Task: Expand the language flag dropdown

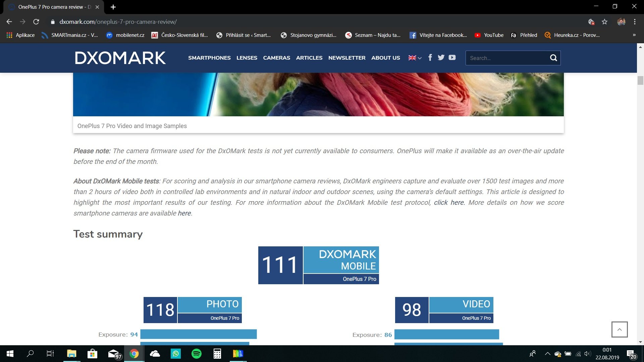Action: [x=415, y=58]
